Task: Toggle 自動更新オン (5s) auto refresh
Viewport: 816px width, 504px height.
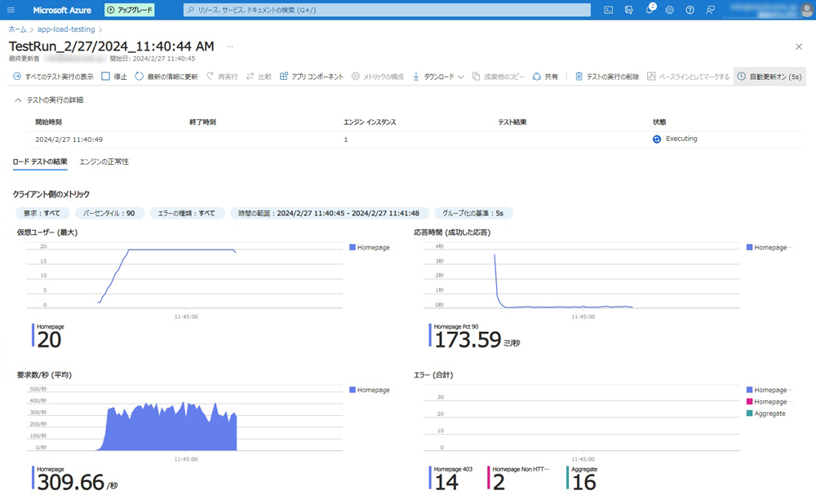Action: (x=769, y=77)
